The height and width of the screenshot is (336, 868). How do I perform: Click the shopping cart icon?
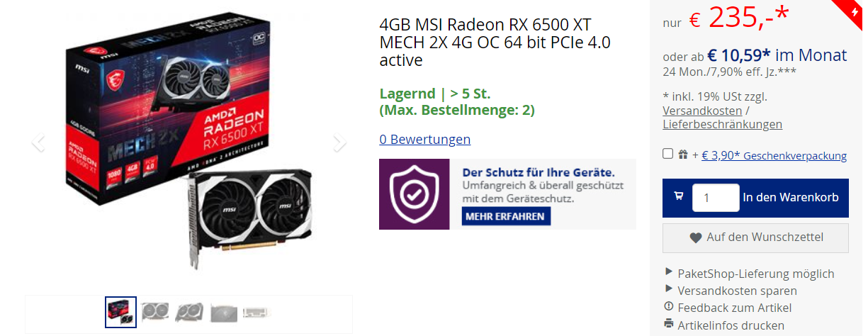[x=679, y=197]
